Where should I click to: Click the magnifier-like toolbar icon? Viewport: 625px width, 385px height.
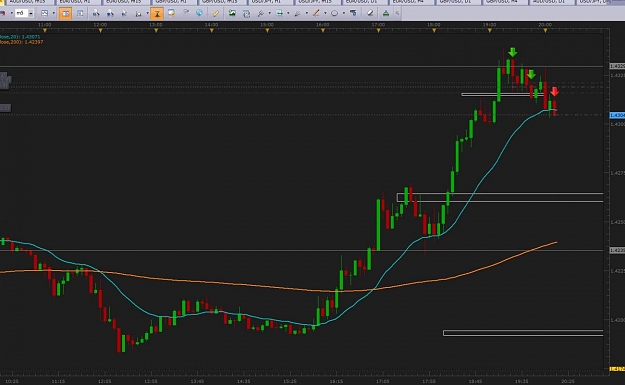(x=260, y=13)
